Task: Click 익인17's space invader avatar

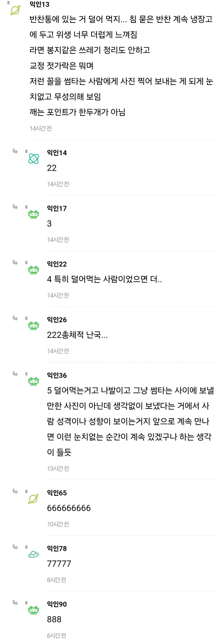Action: [x=34, y=214]
